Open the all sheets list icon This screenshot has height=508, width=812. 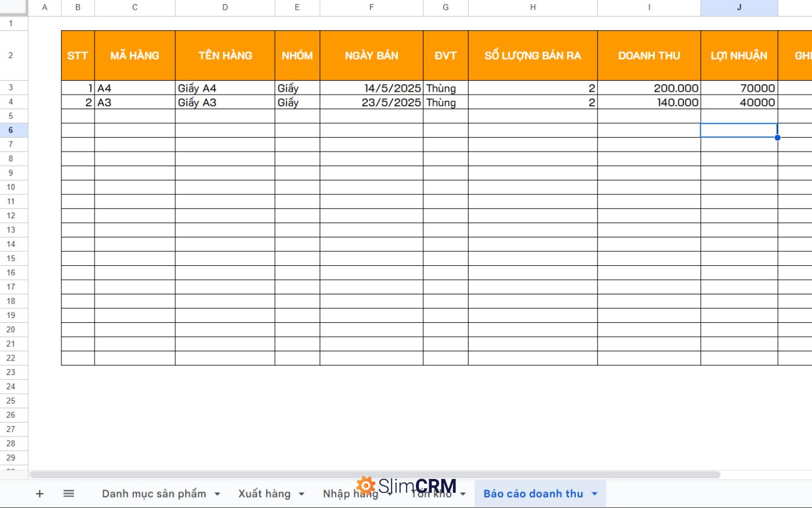[x=68, y=493]
